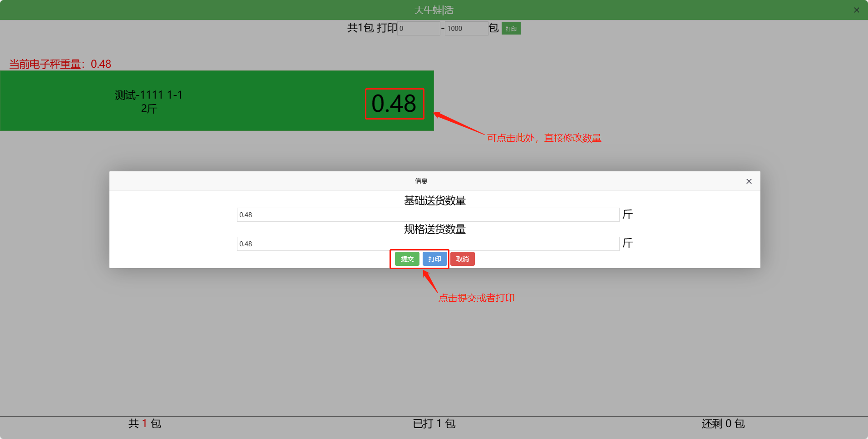Click the print range start field showing 0

(419, 29)
